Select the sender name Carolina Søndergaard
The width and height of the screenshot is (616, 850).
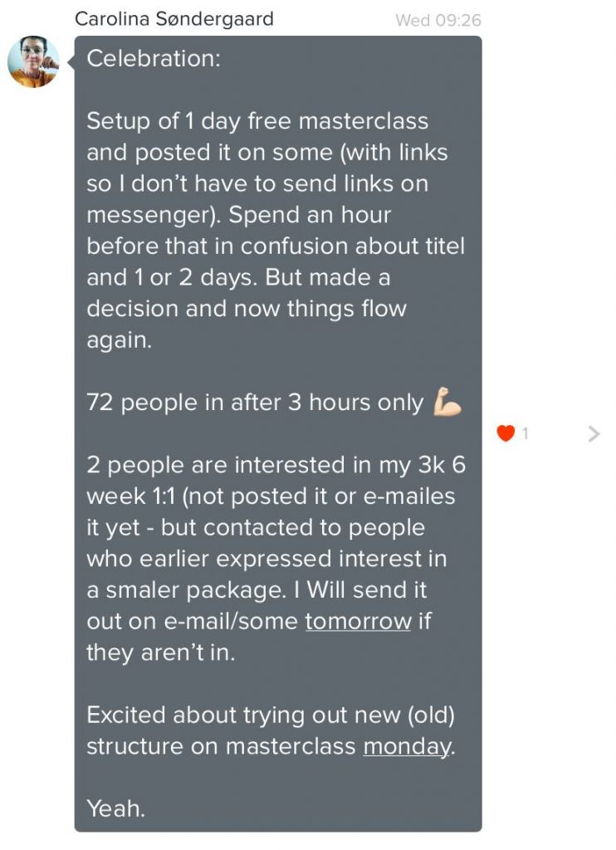click(x=174, y=19)
